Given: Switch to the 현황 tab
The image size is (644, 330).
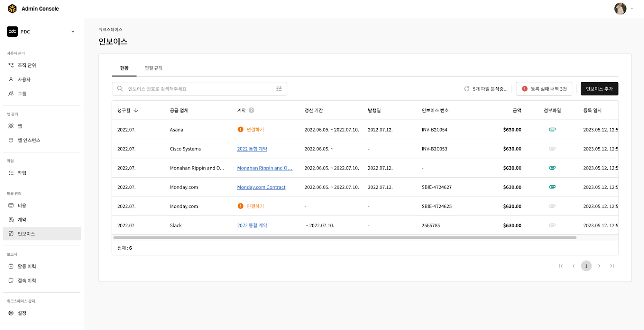Looking at the screenshot, I should tap(124, 68).
